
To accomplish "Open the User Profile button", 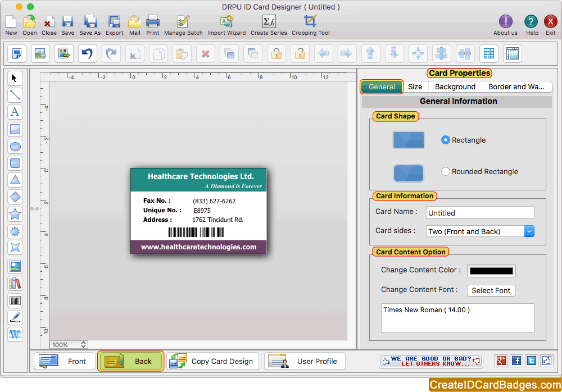I will coord(305,361).
